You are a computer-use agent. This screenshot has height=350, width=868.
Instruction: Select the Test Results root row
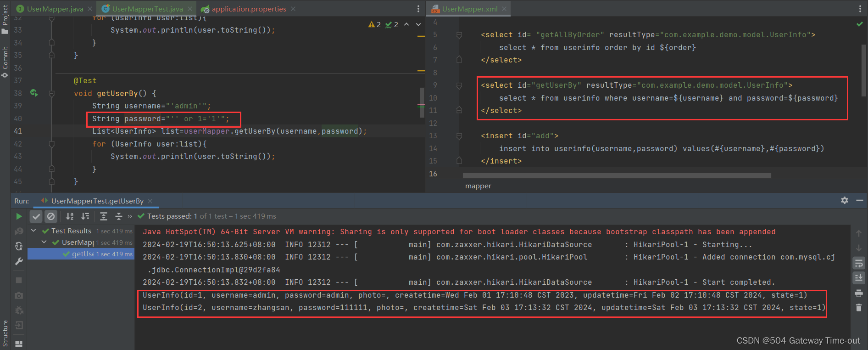81,231
